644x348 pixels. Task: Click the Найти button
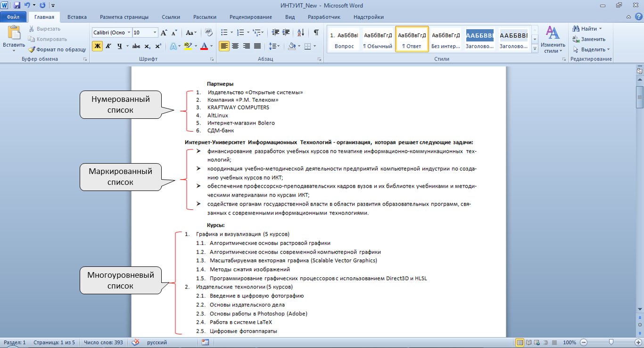588,29
